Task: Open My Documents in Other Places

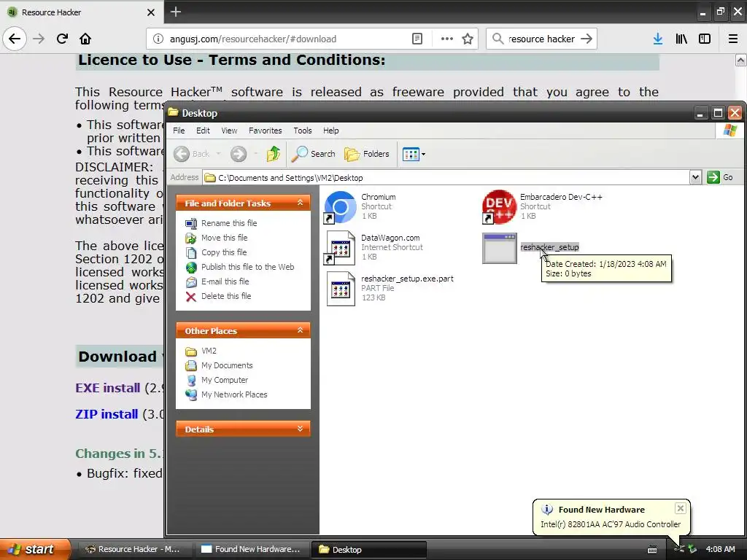Action: 219,366
